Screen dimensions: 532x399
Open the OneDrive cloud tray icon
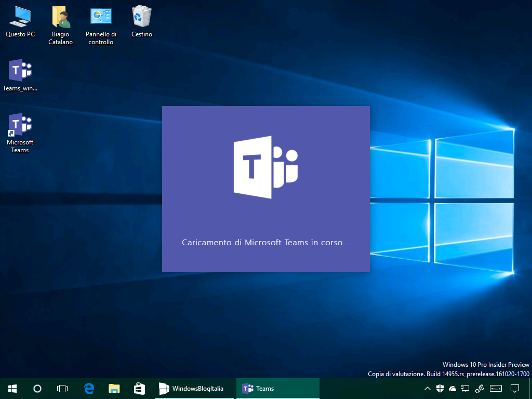[x=453, y=389]
